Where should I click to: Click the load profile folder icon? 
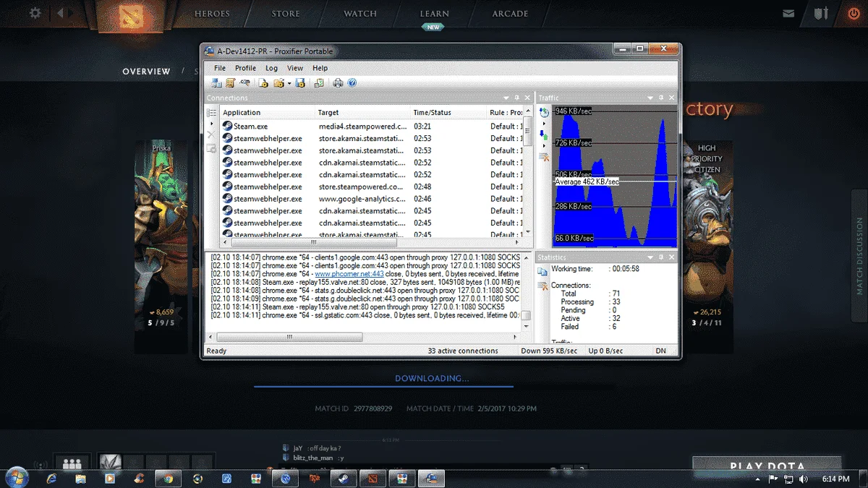click(x=278, y=82)
